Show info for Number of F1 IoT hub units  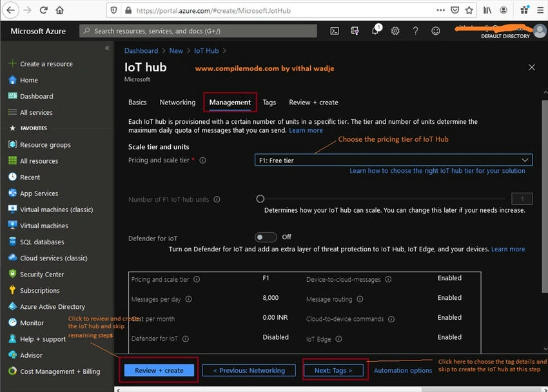point(217,199)
